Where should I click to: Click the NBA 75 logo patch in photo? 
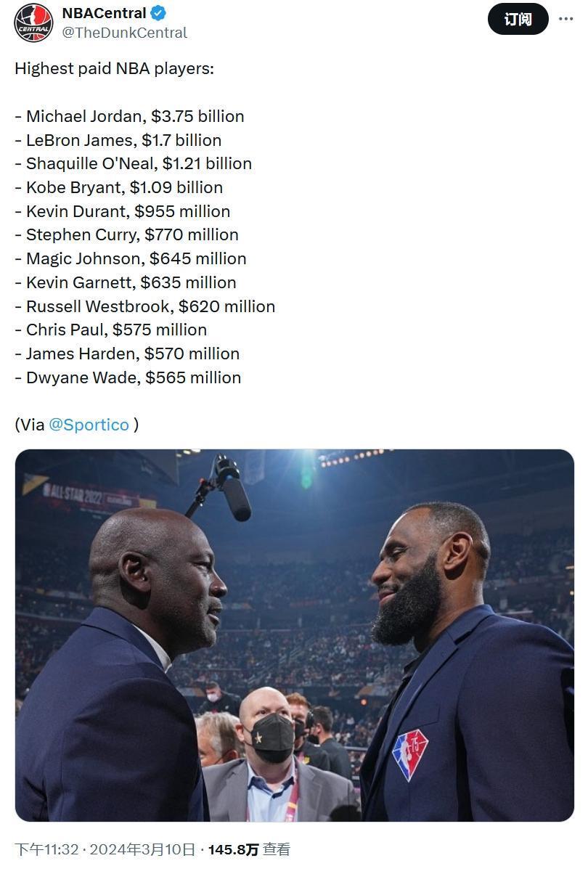coord(410,755)
